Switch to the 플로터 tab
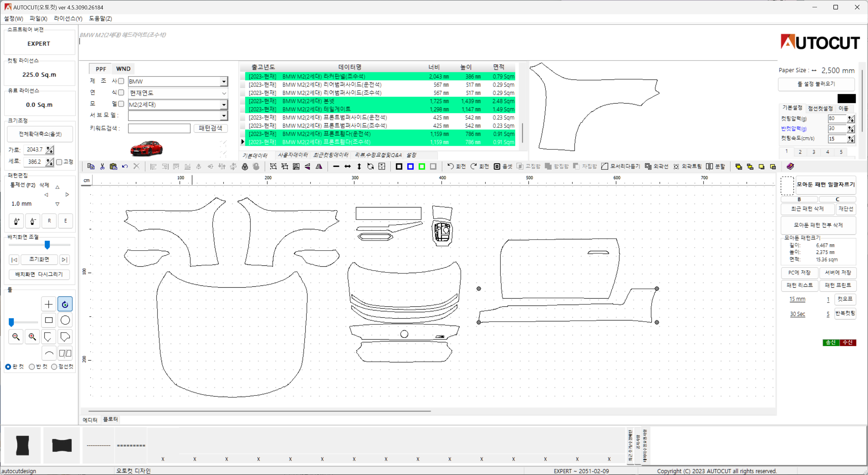Viewport: 868px width, 475px height. 110,419
